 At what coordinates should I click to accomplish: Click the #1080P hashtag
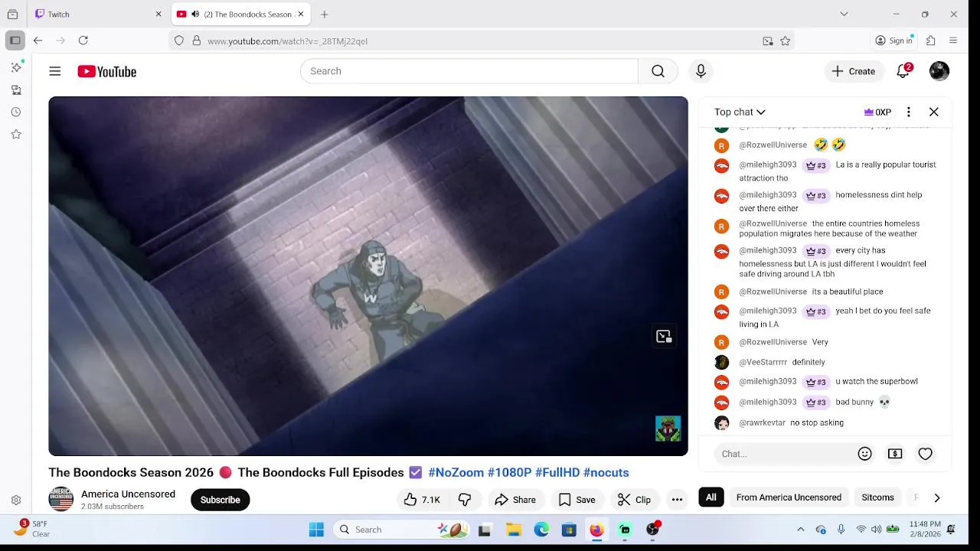(509, 472)
